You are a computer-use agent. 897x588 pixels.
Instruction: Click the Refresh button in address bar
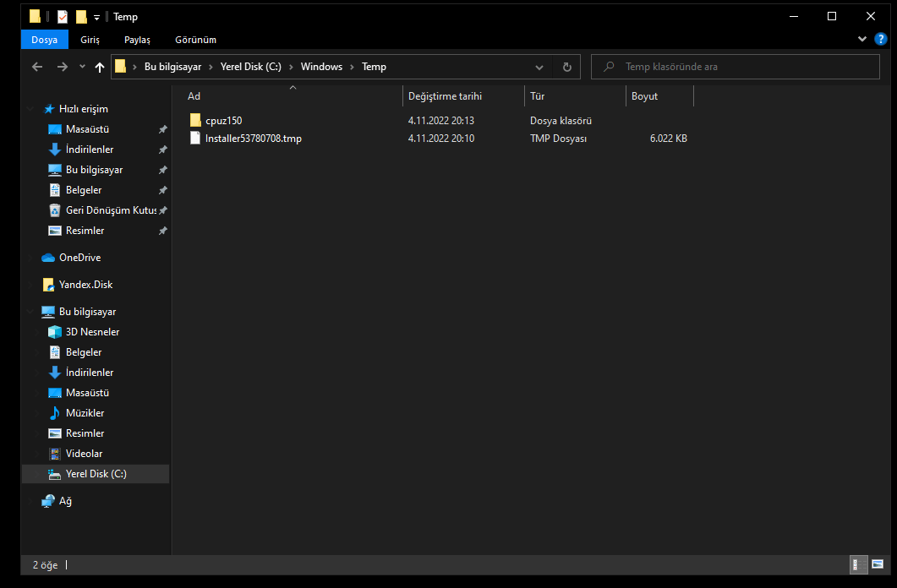[567, 67]
